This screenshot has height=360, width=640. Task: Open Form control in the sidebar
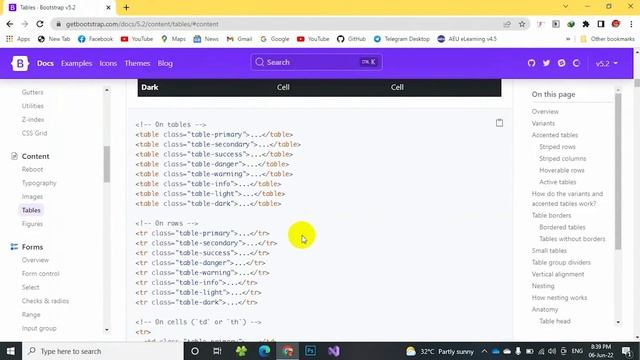click(40, 273)
